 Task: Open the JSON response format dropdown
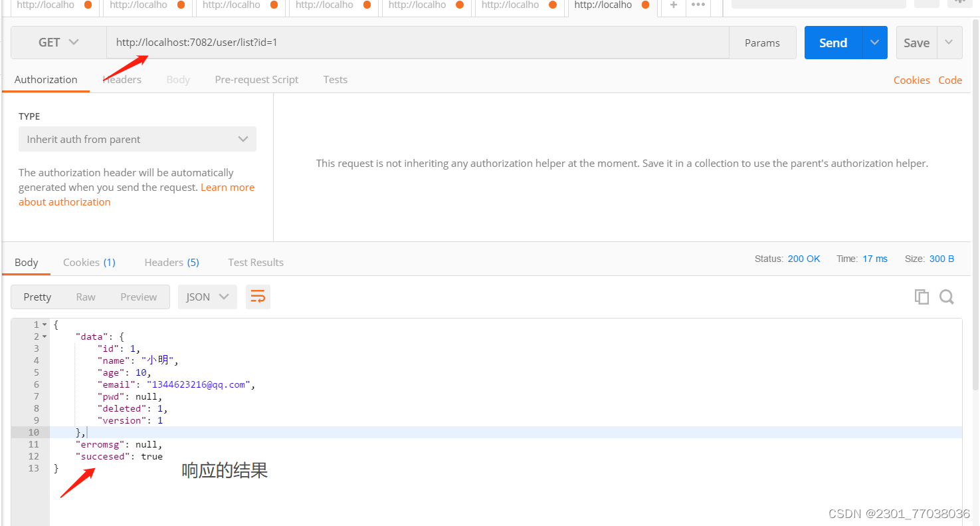click(207, 297)
